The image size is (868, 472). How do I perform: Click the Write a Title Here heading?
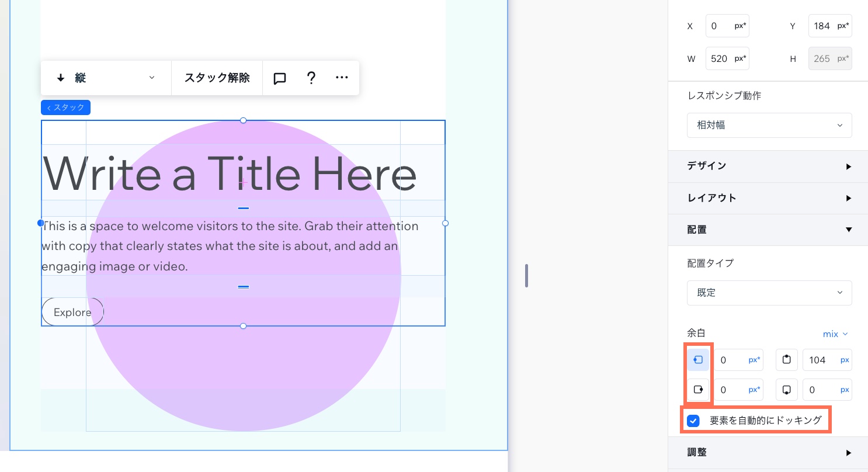(230, 173)
